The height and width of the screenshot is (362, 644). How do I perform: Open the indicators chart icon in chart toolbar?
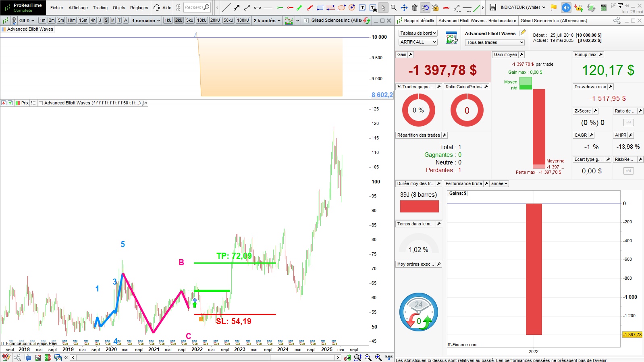[289, 21]
